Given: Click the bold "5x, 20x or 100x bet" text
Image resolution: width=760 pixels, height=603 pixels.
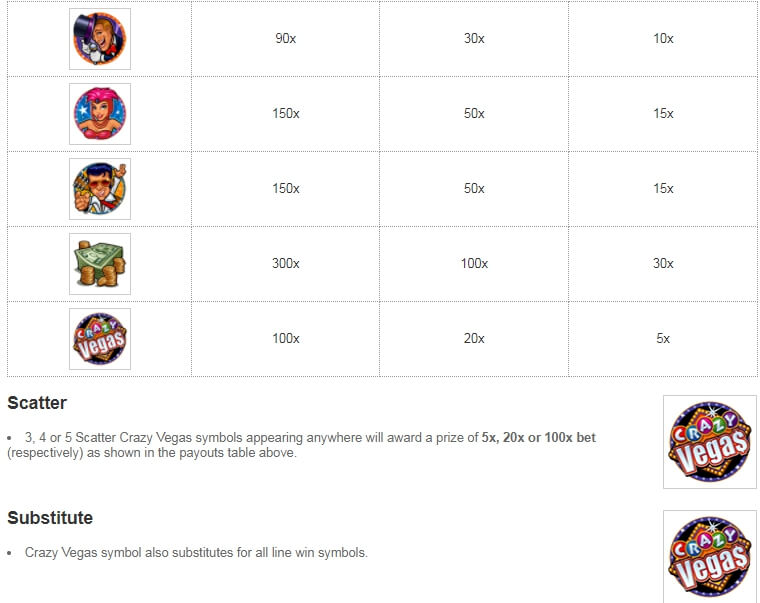Looking at the screenshot, I should [538, 438].
